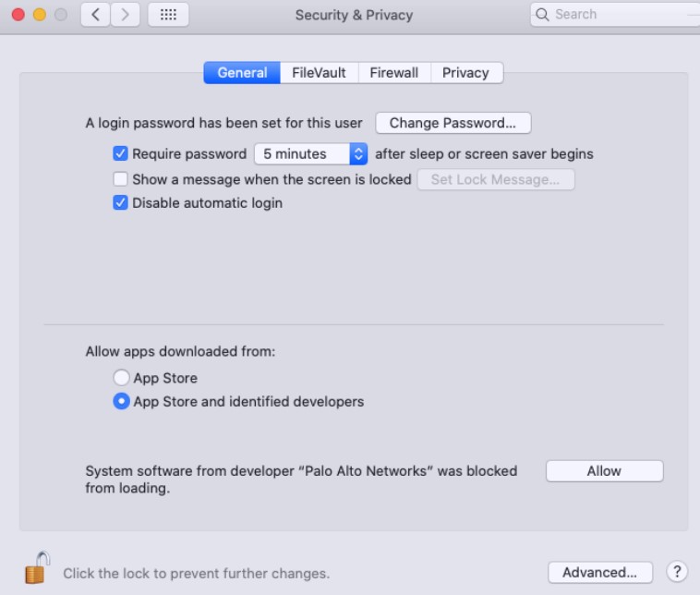Allow Palo Alto Networks system software
Viewport: 700px width, 595px height.
tap(604, 471)
